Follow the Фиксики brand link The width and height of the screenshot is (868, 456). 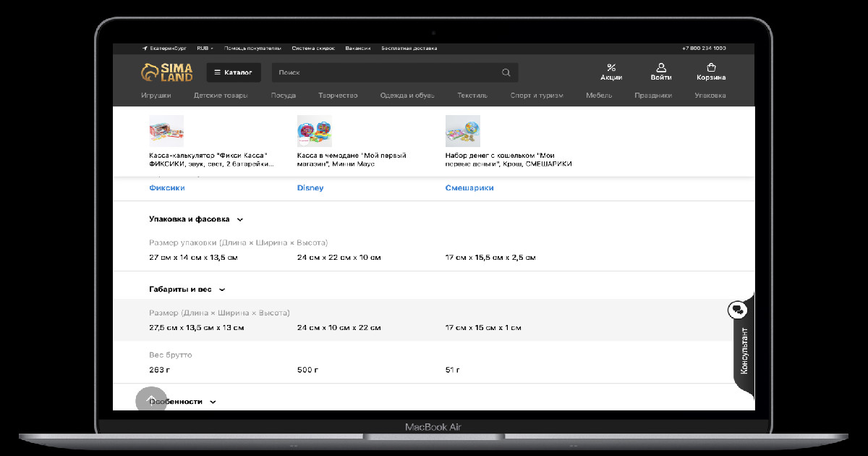pos(167,188)
